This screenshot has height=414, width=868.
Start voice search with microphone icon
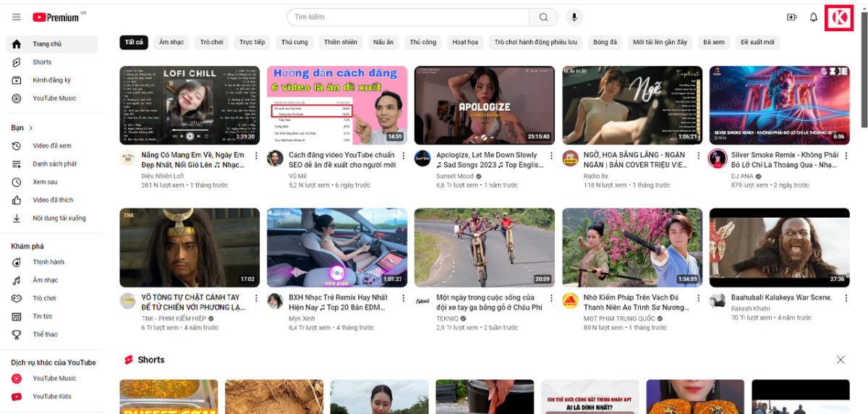(x=574, y=17)
